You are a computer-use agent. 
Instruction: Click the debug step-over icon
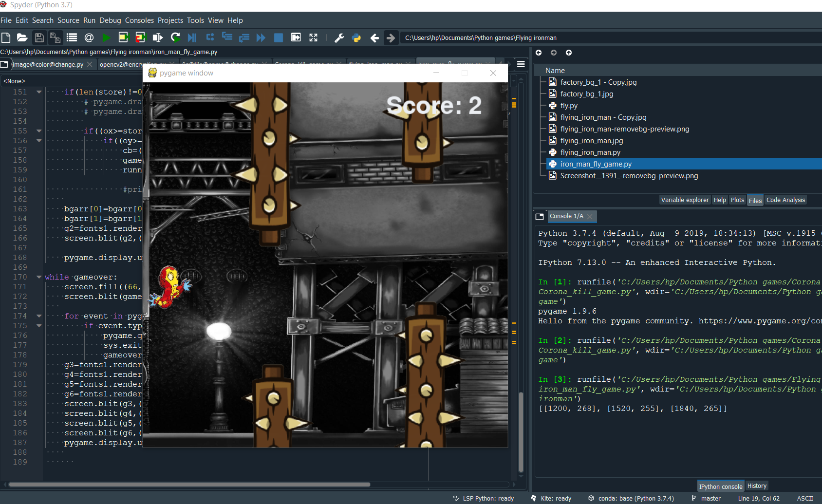pos(210,37)
